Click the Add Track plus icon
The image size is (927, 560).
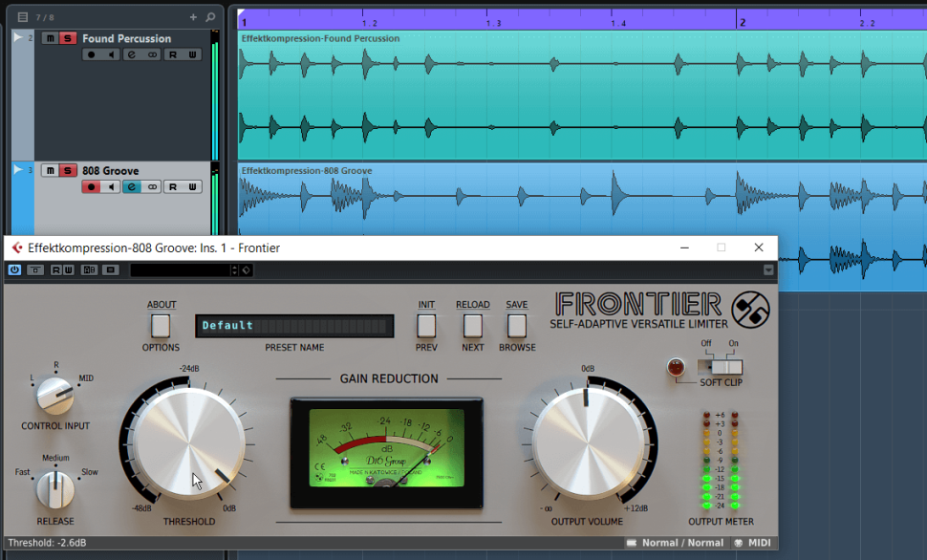[193, 17]
